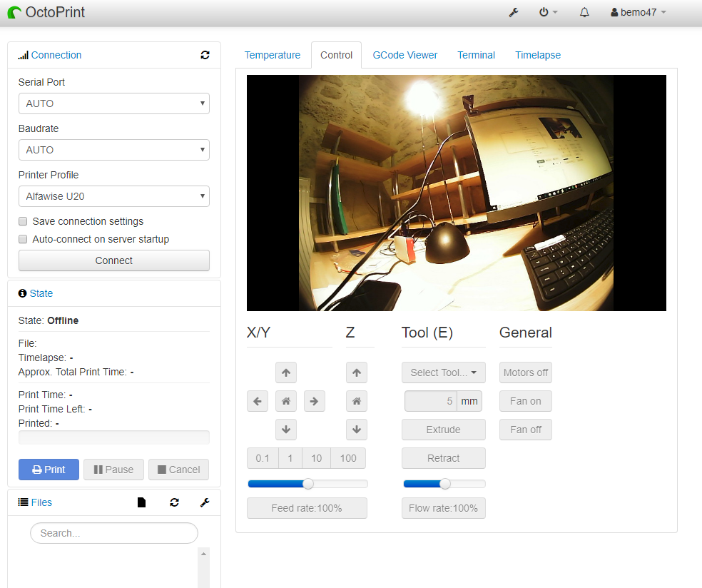
Task: Open the Timelapse tab
Action: [x=538, y=55]
